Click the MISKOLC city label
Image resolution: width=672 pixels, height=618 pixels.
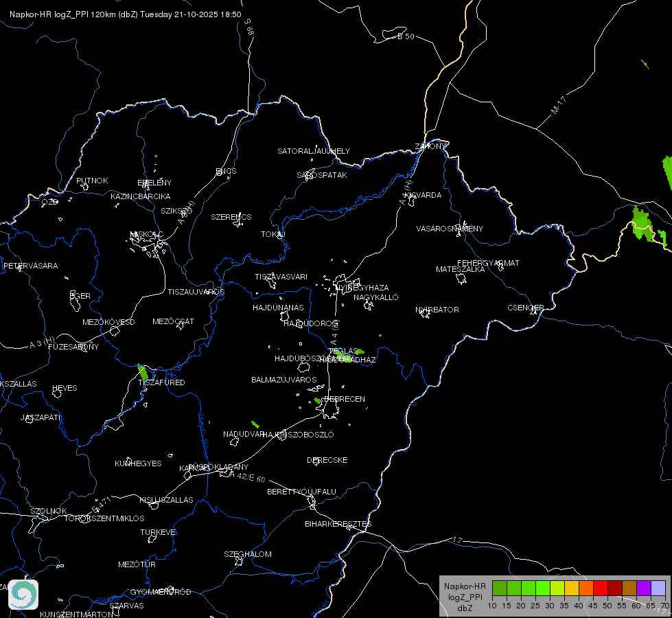pyautogui.click(x=147, y=234)
